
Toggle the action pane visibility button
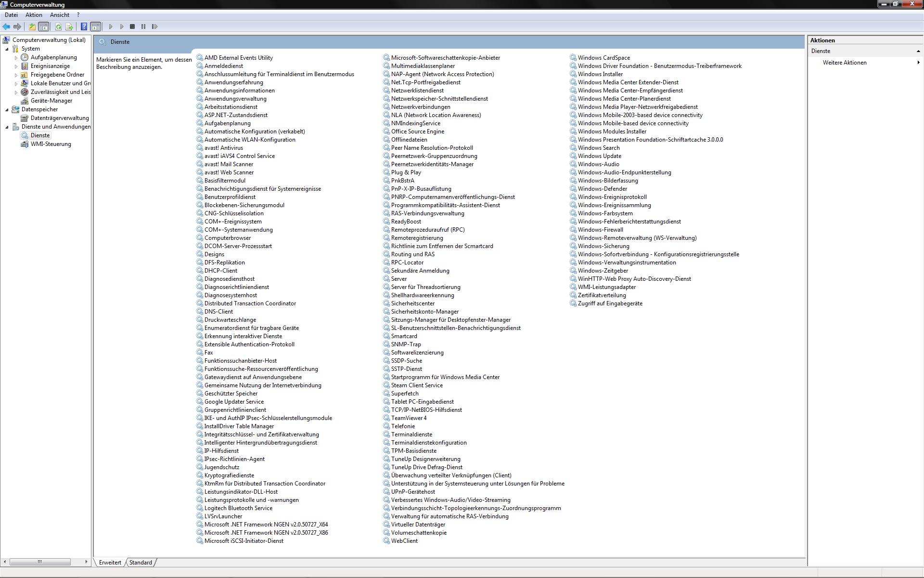(x=95, y=27)
